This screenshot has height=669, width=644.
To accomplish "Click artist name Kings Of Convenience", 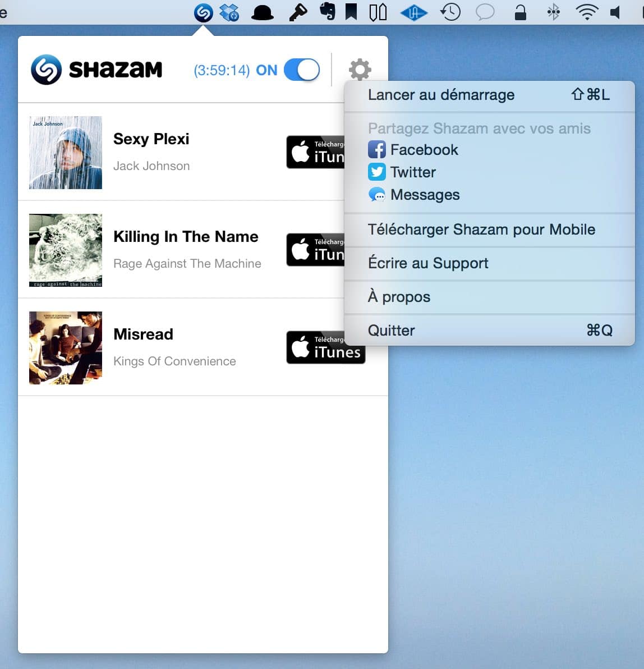I will [174, 361].
